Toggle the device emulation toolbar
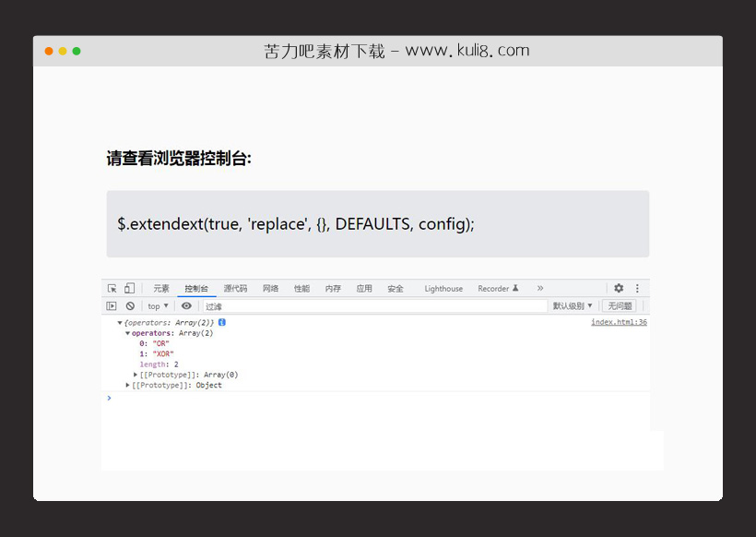 pos(127,287)
